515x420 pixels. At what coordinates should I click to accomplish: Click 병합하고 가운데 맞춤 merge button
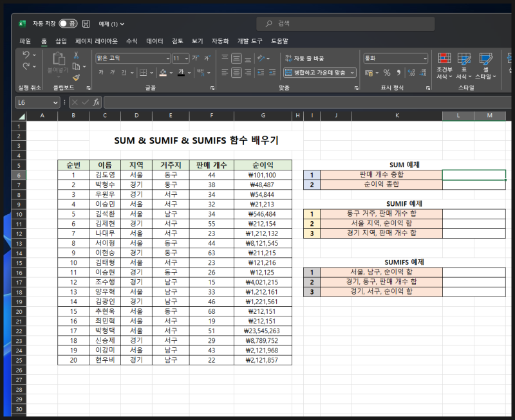(x=315, y=73)
